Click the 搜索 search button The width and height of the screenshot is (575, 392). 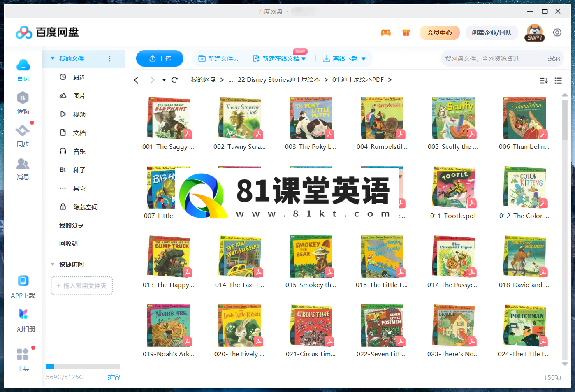pyautogui.click(x=554, y=58)
